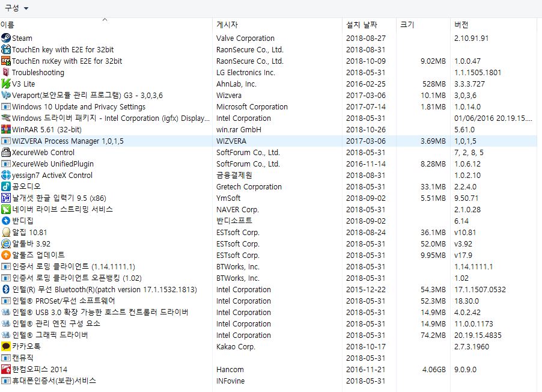Click the 한컴오피스 2014 icon
Screen dimensions: 542x392
tap(6, 369)
